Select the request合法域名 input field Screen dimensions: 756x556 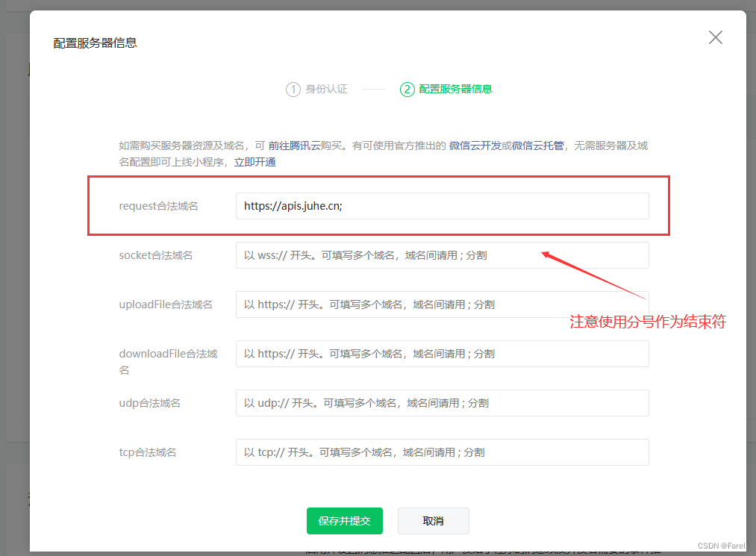tap(442, 205)
